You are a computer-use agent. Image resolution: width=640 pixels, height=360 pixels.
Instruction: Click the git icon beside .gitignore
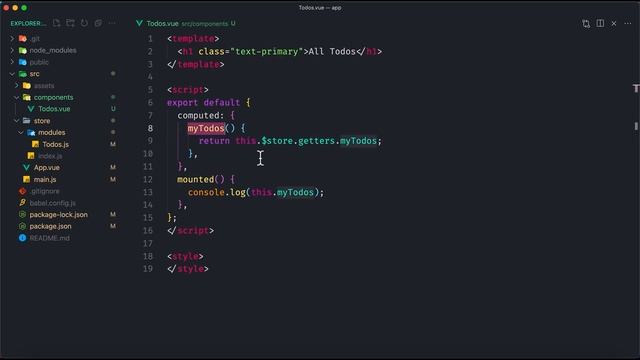(22, 191)
